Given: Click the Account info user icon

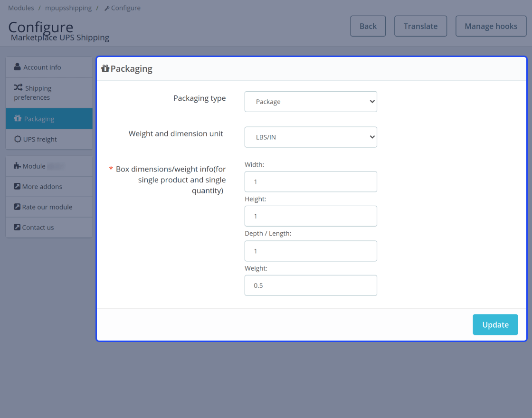Looking at the screenshot, I should coord(17,67).
